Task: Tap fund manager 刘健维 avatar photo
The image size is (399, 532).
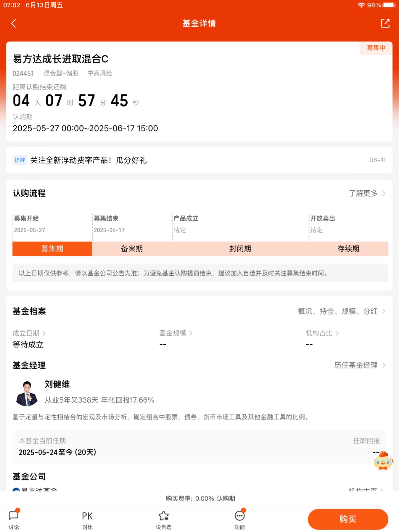Action: click(x=27, y=393)
